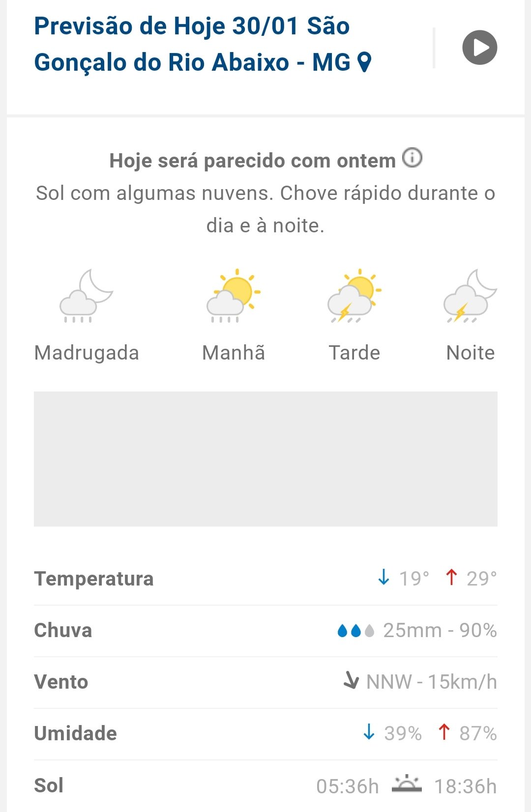Image resolution: width=531 pixels, height=812 pixels.
Task: Tap the Umidade row label
Action: (x=76, y=733)
